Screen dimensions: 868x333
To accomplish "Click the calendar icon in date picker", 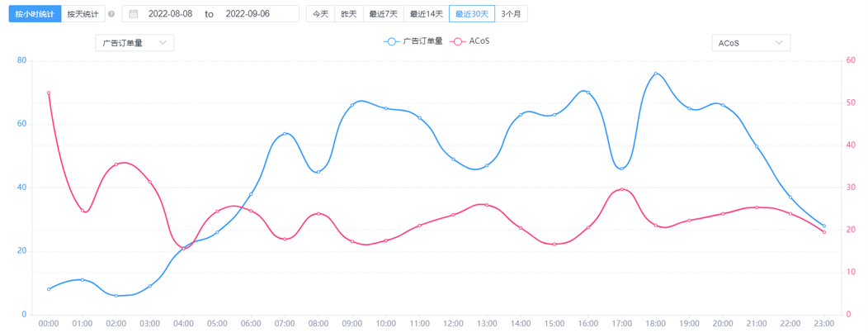I will click(x=134, y=14).
